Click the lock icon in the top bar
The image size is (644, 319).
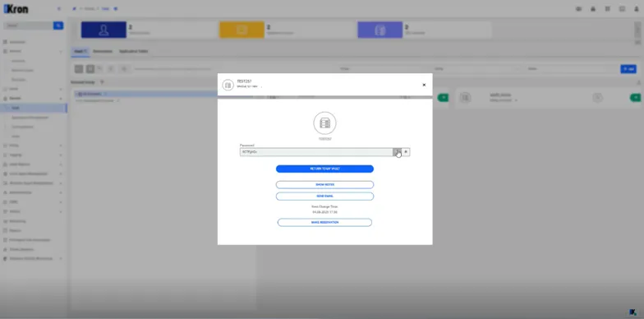tap(593, 8)
